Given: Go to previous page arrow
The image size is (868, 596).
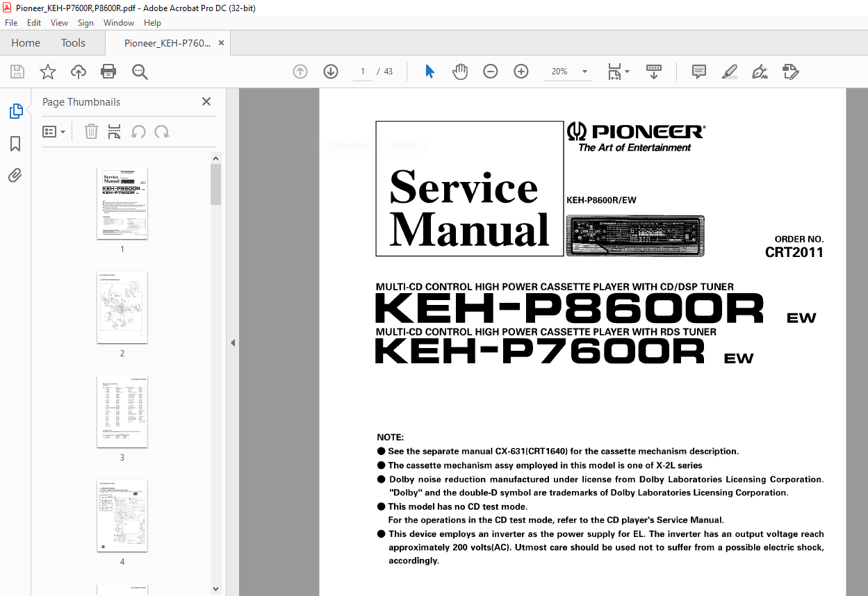Looking at the screenshot, I should coord(300,72).
